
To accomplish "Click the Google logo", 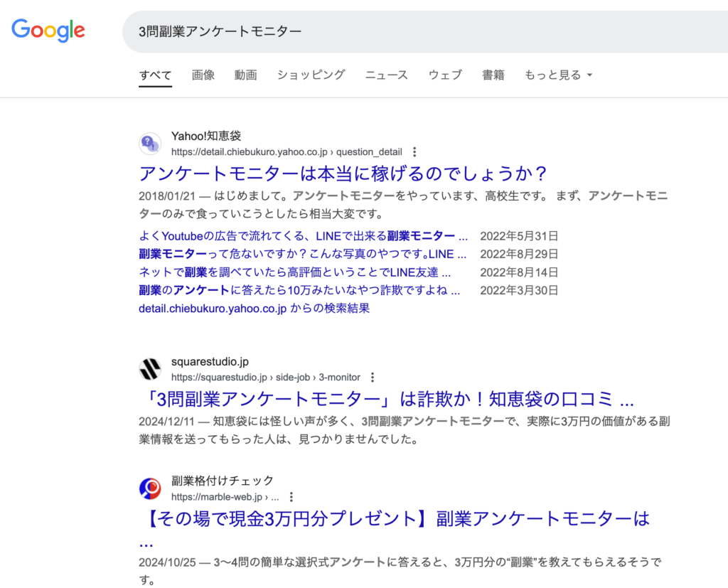I will click(48, 31).
